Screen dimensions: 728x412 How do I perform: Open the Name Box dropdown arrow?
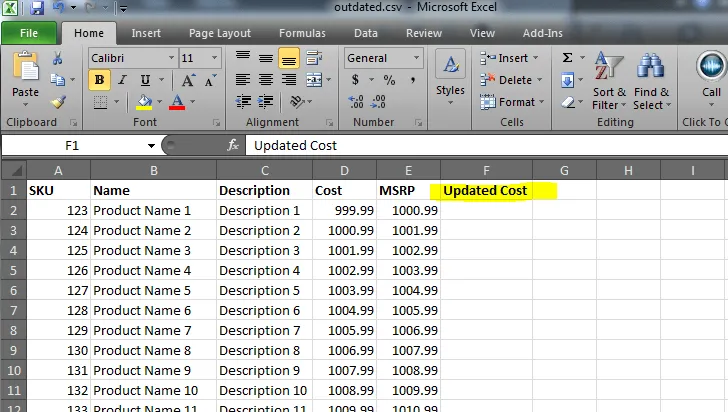(x=151, y=145)
